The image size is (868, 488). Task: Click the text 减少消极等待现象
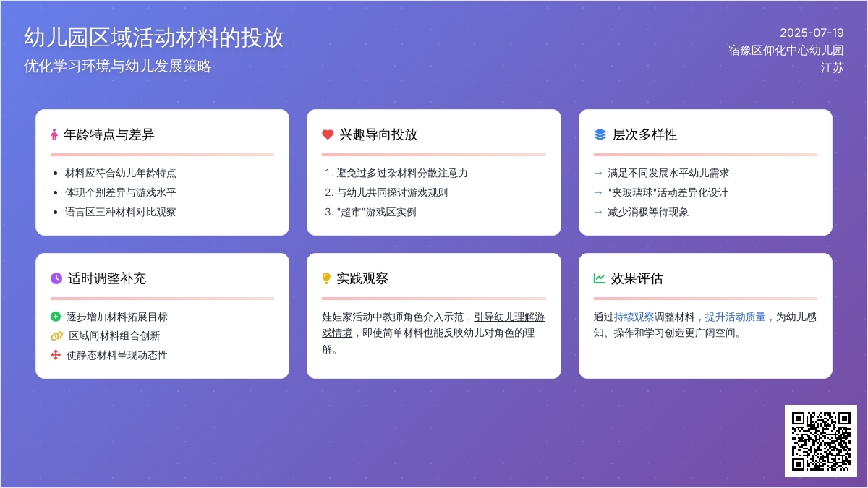coord(648,212)
